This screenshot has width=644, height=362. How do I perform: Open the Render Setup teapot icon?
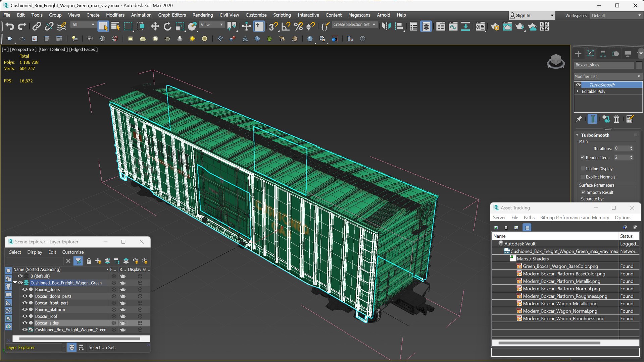click(495, 26)
